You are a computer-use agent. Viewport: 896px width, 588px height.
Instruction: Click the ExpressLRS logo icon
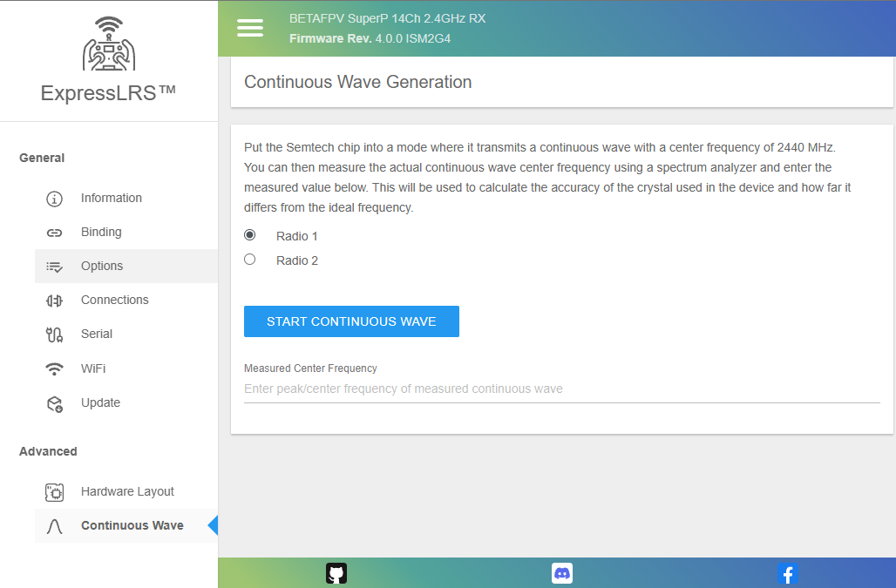(x=109, y=44)
